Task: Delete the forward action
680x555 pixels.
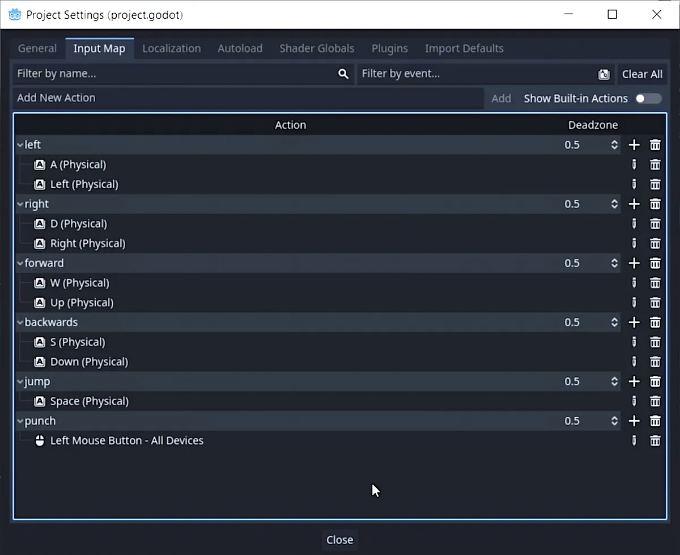Action: 655,263
